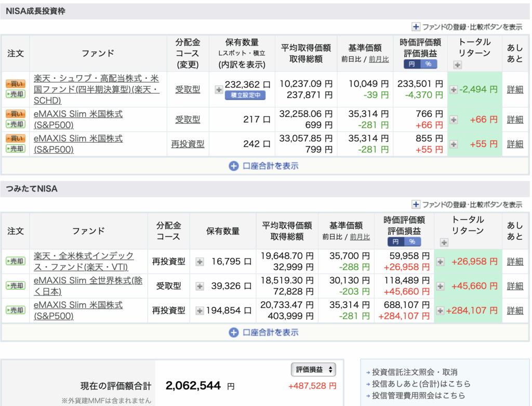Click plus icon under トータルリターン header in NISA成長投資枠
Viewport: 532px width, 406px height.
457,65
